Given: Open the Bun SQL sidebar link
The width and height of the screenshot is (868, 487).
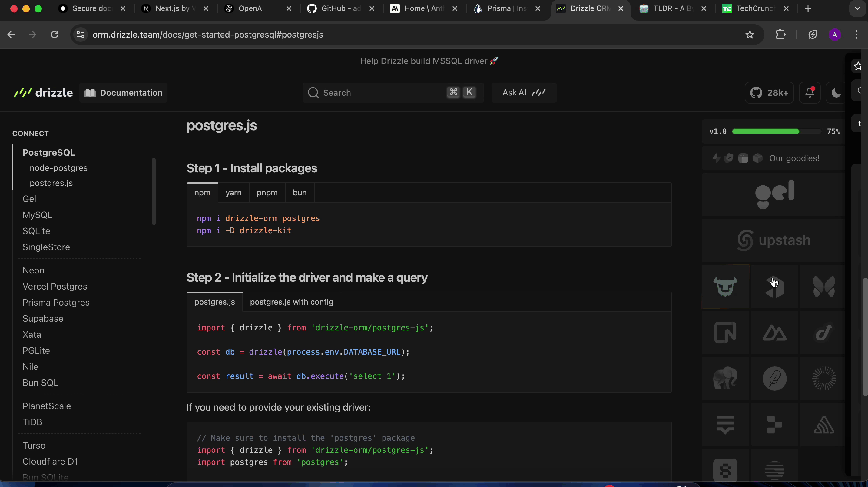Looking at the screenshot, I should click(41, 383).
